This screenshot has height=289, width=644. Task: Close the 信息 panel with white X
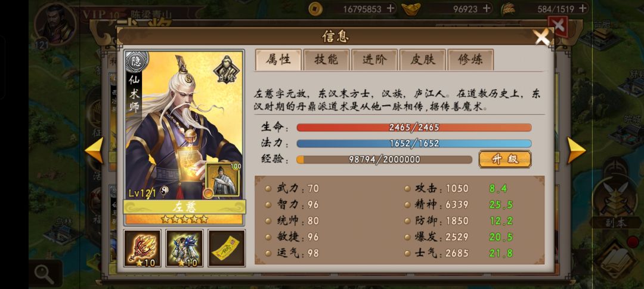tap(542, 37)
